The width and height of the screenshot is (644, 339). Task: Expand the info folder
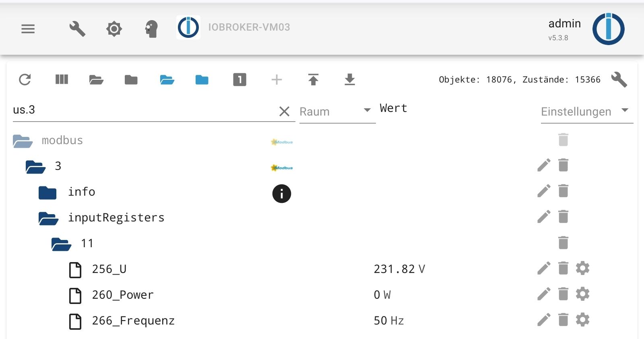(x=47, y=192)
